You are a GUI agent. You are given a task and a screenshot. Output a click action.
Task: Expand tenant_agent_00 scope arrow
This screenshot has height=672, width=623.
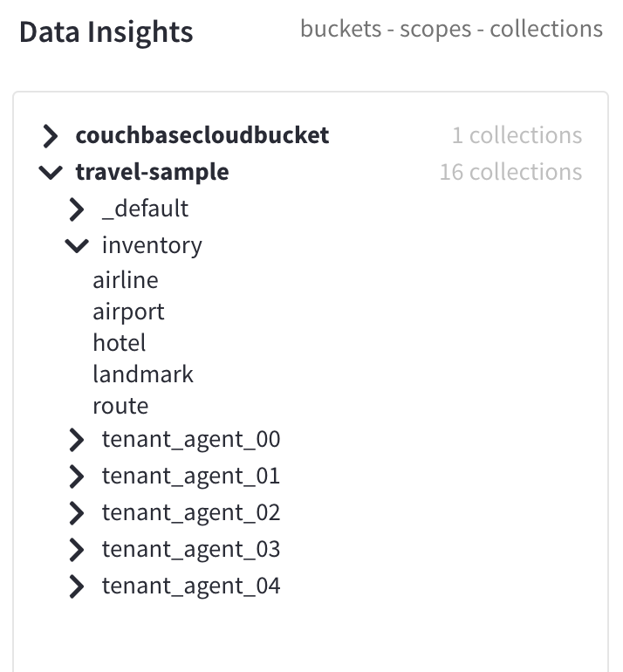coord(78,440)
